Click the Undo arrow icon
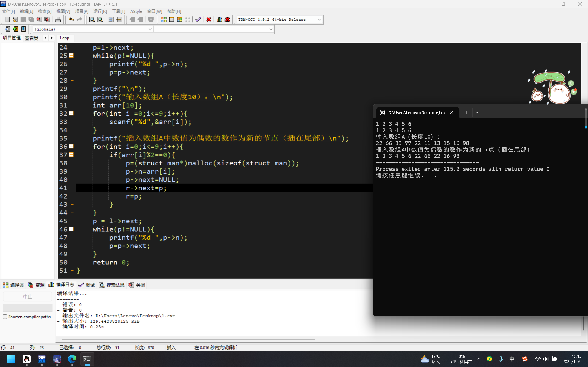The height and width of the screenshot is (367, 588). [71, 20]
